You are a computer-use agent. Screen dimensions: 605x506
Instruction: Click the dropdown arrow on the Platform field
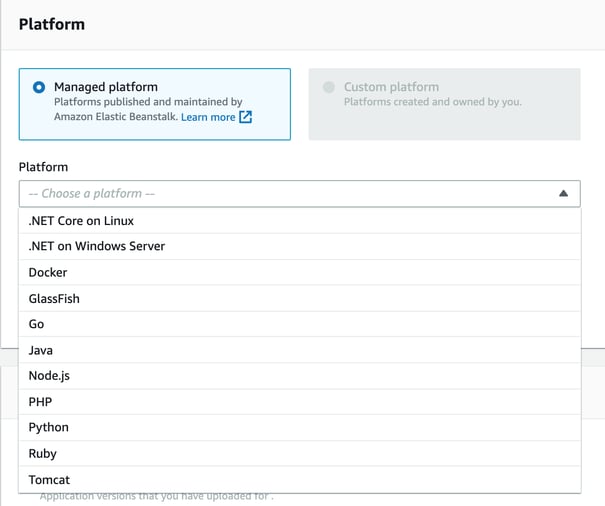[x=563, y=193]
